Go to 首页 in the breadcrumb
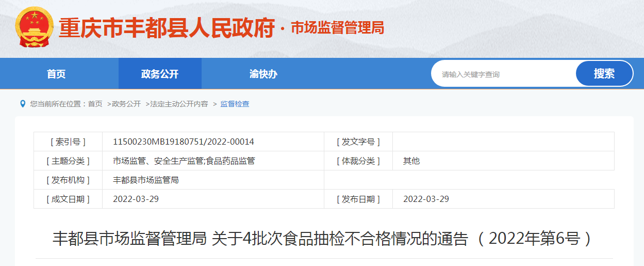The height and width of the screenshot is (266, 644). [x=95, y=104]
